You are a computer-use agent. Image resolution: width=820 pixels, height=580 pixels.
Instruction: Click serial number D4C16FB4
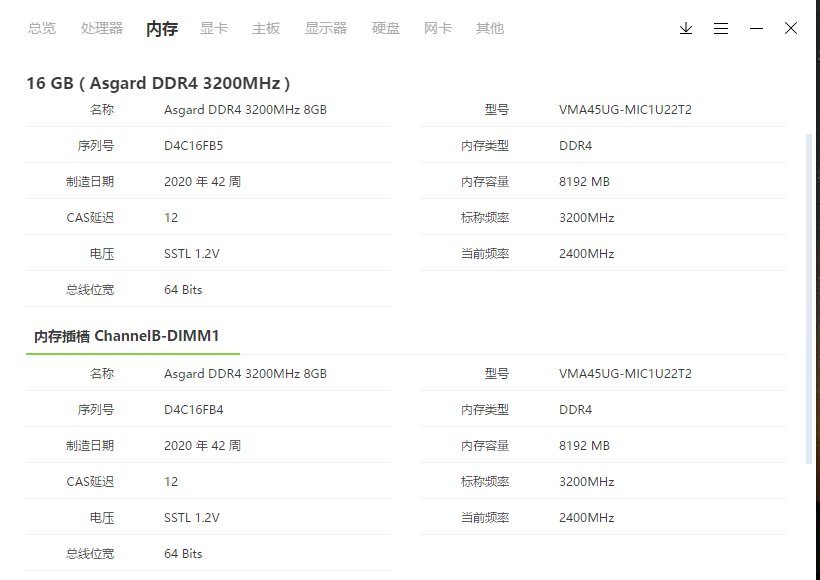[193, 410]
